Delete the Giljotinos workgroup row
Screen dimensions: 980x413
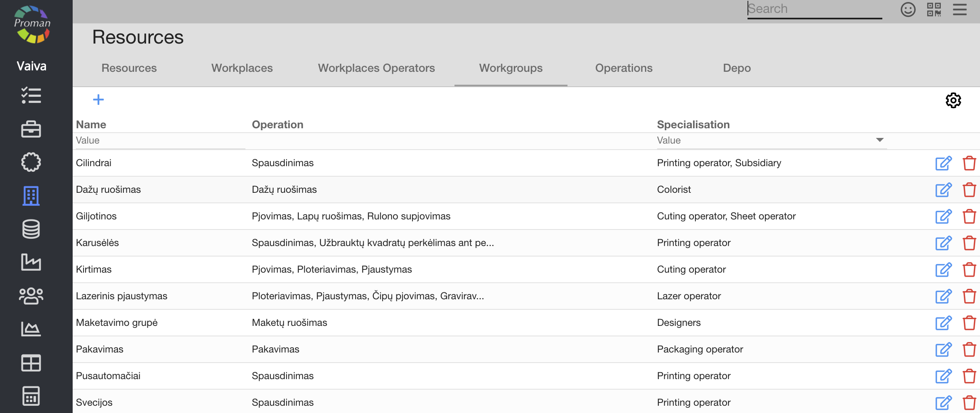969,217
